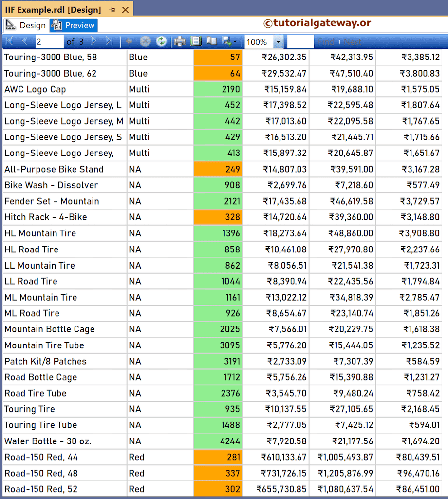Click the Next search link
The height and width of the screenshot is (499, 448).
pos(352,41)
